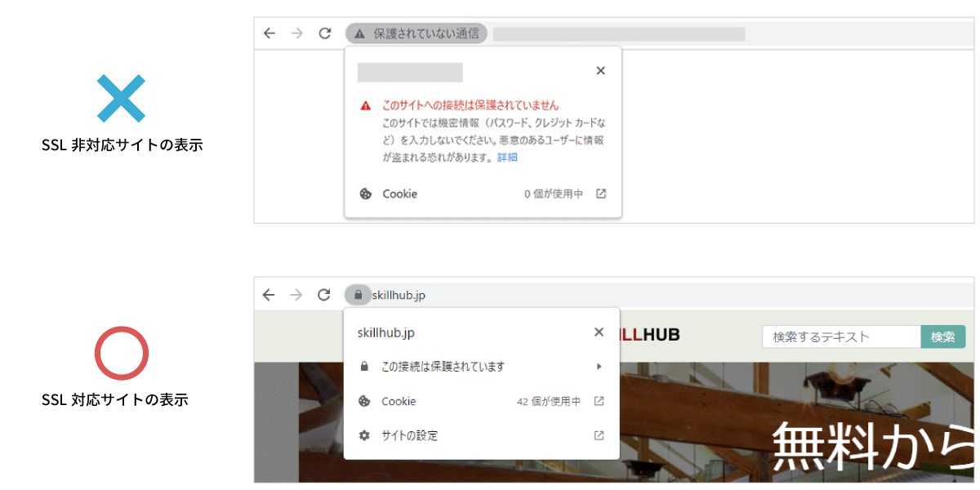Open the Cookie row showing 42 個が使用中
This screenshot has height=490, width=980.
pyautogui.click(x=482, y=402)
